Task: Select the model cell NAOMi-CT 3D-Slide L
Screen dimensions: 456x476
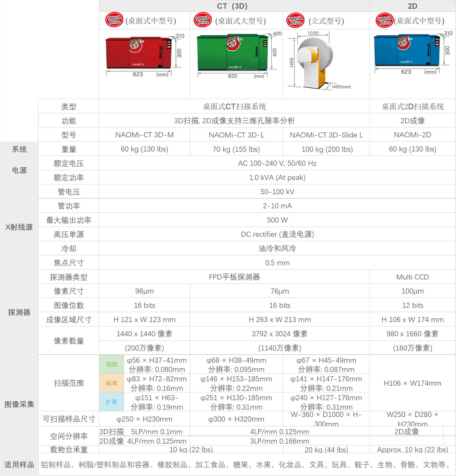Action: 326,135
